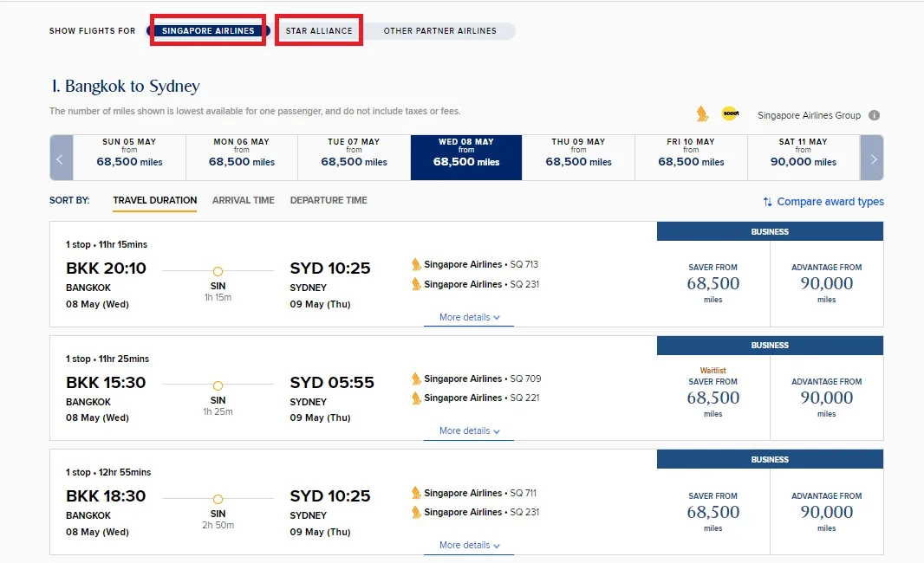Expand More details for the BKK 20:10 flight
This screenshot has width=924, height=563.
(469, 317)
